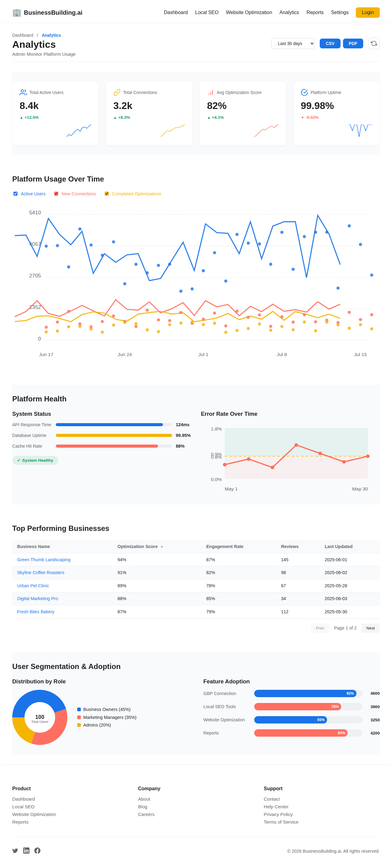Click the role distribution donut chart
Image resolution: width=392 pixels, height=868 pixels.
coord(40,717)
